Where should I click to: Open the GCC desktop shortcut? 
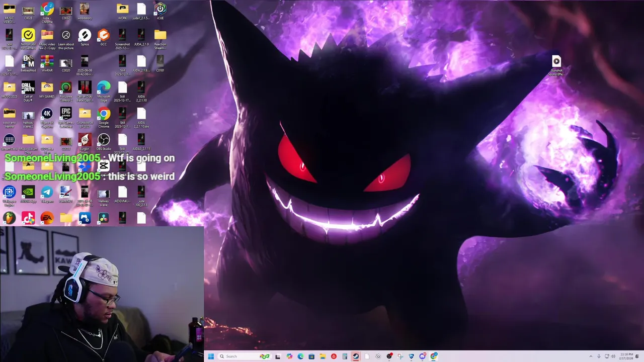104,37
